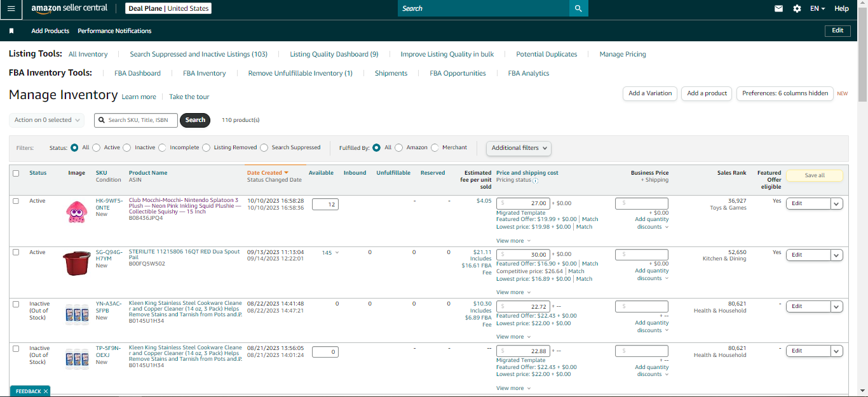Click the available quantity field showing 12
This screenshot has width=868, height=397.
325,205
